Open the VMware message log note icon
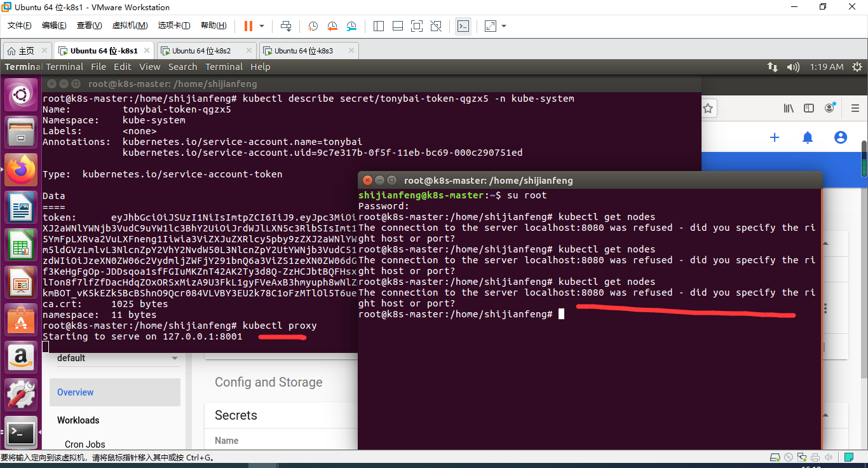Screen dimensions: 868x468 [x=849, y=457]
